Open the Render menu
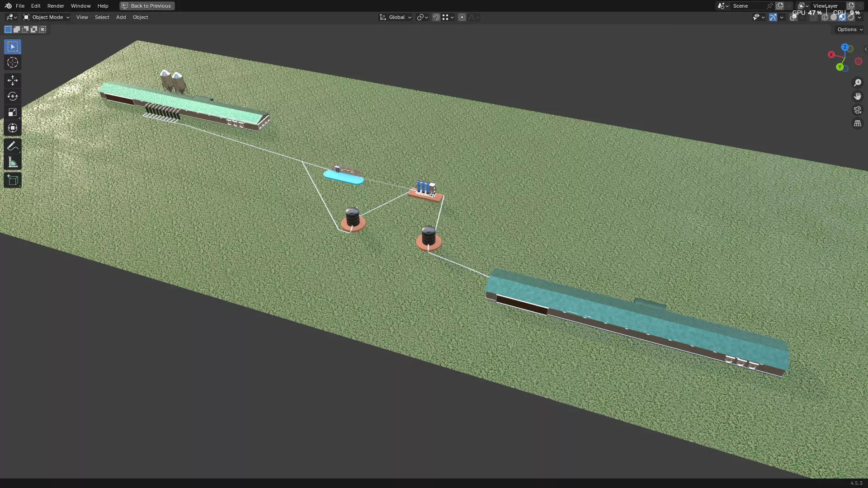 (x=56, y=6)
